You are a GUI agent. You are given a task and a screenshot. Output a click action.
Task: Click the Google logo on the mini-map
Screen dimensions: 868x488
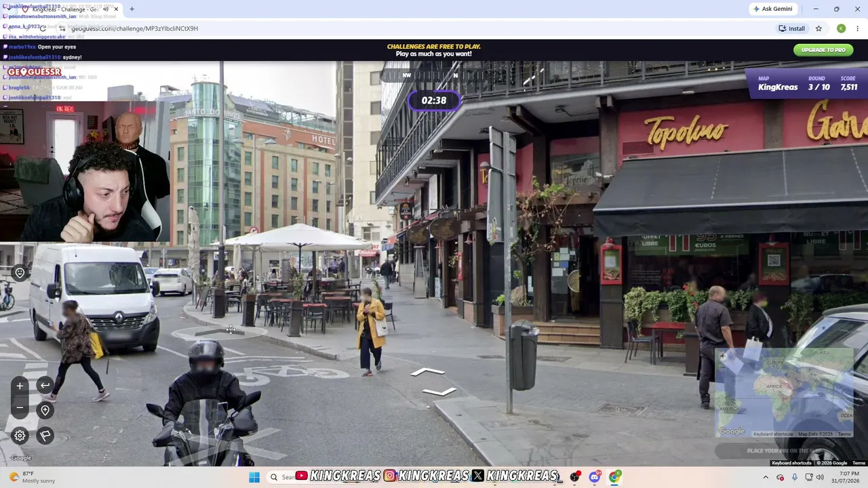pyautogui.click(x=732, y=431)
